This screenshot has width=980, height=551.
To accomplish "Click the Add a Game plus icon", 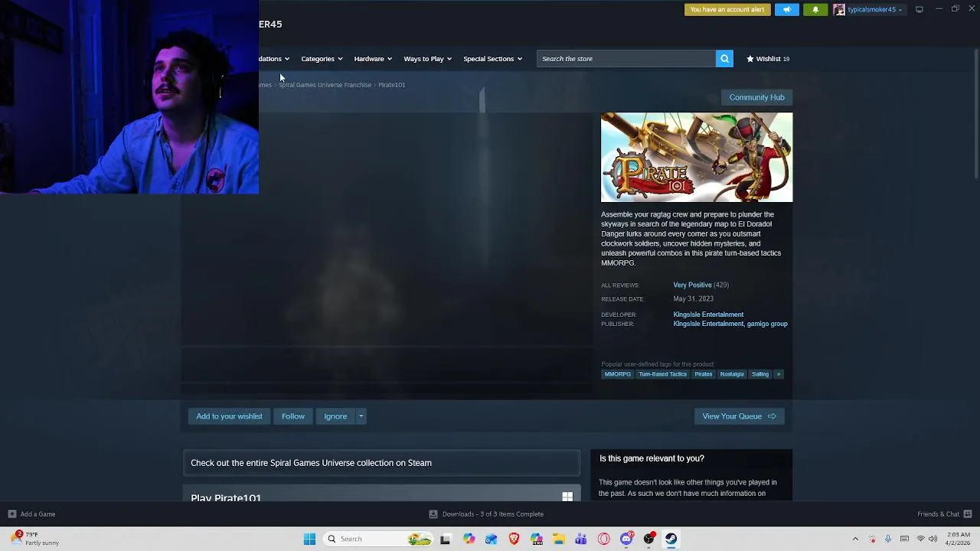I will (x=11, y=514).
